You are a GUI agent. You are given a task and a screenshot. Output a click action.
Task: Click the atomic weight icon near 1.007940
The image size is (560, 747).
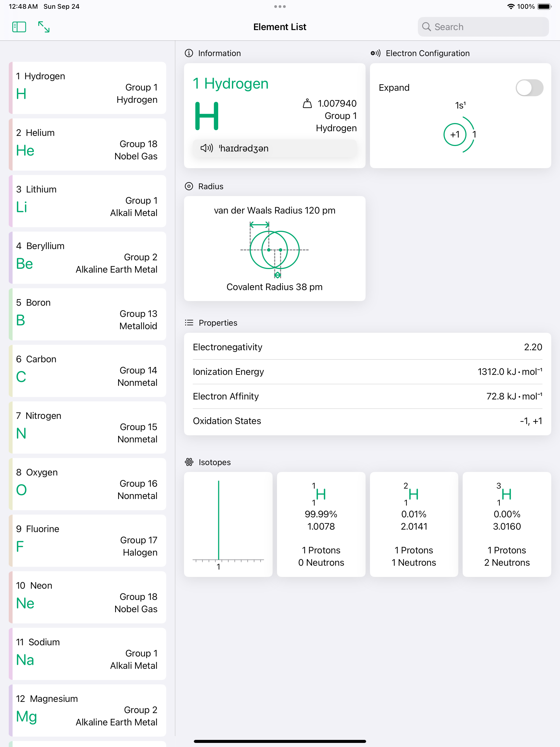[x=307, y=103]
